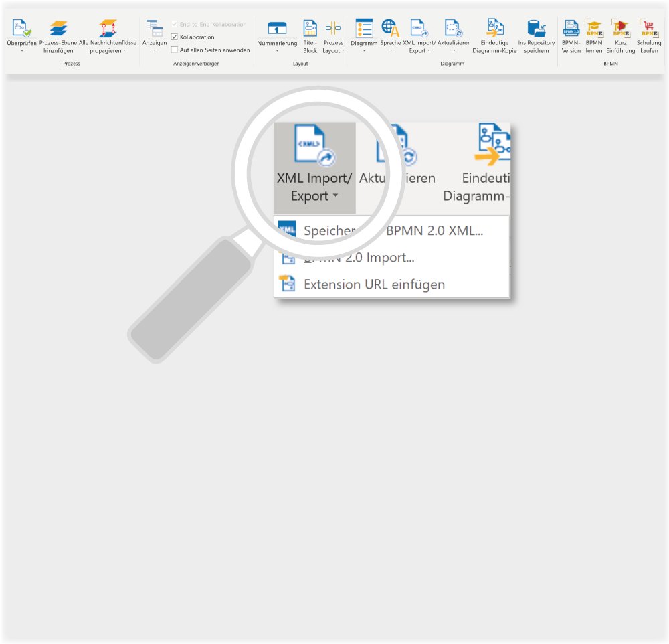Open the BPMN-Version icon
Image resolution: width=669 pixels, height=644 pixels.
click(x=571, y=28)
